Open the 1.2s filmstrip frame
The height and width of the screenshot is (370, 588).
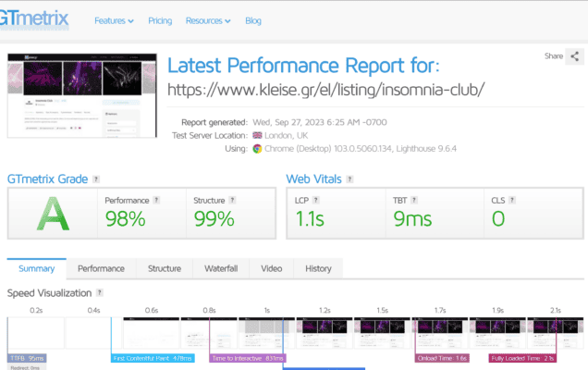pos(325,333)
